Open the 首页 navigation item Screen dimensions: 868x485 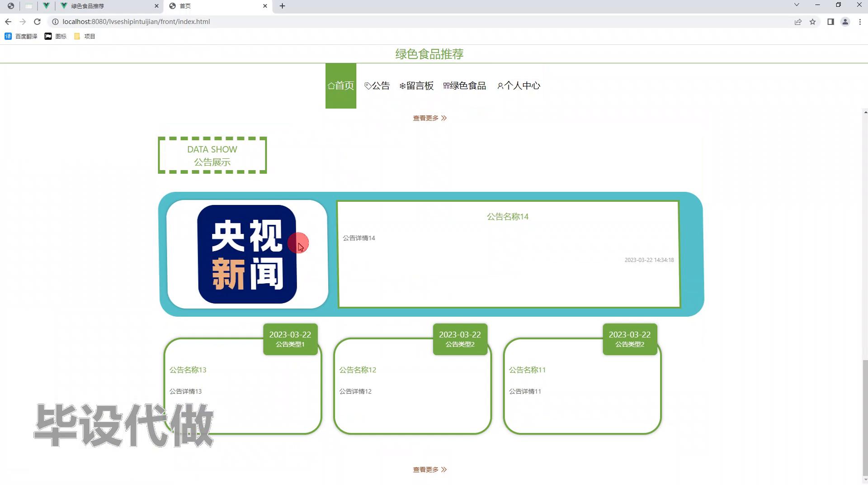click(x=341, y=86)
